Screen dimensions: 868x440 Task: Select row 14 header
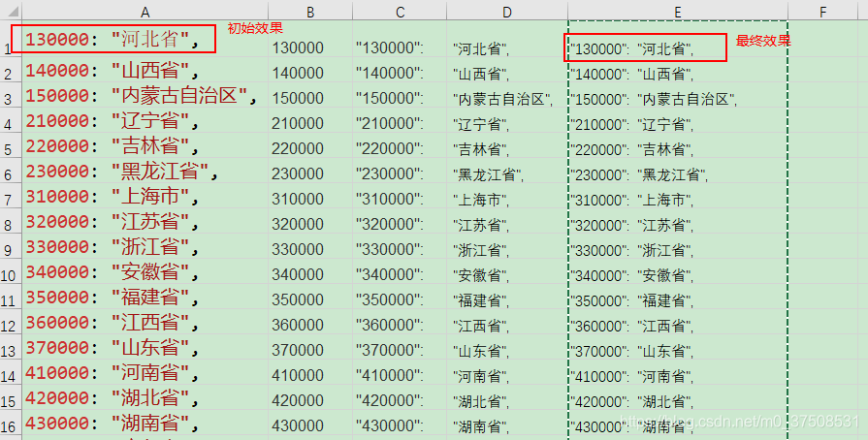tap(11, 372)
